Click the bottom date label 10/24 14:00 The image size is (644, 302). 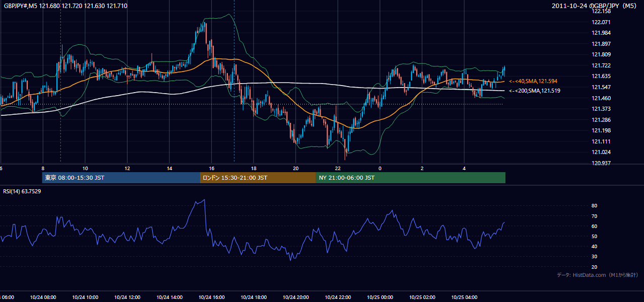pos(169,297)
